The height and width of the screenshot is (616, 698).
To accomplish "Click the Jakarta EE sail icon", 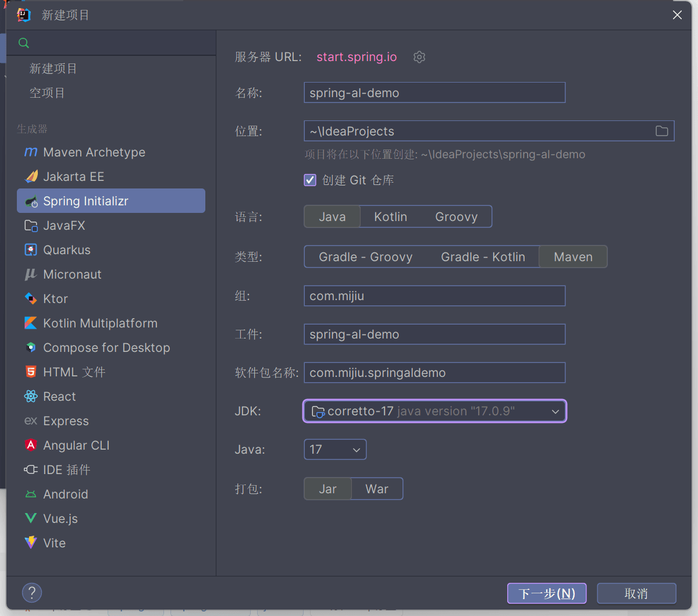I will [31, 177].
